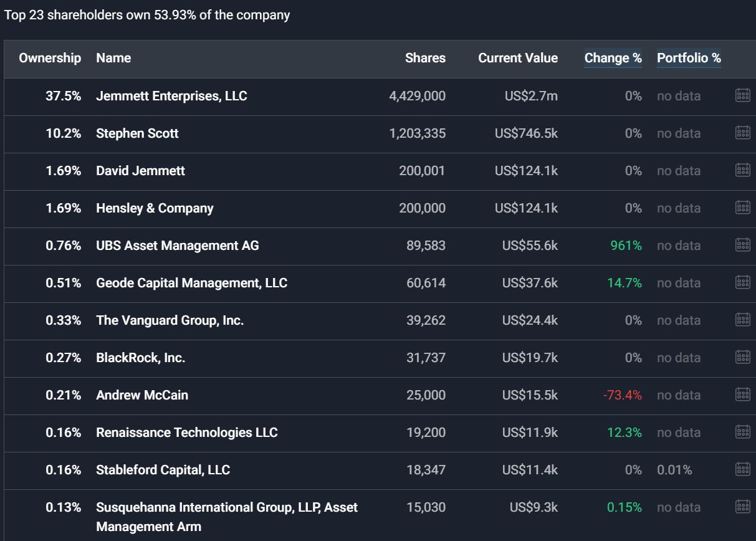The image size is (756, 541).
Task: Open Stableford Capital calendar icon
Action: 742,469
